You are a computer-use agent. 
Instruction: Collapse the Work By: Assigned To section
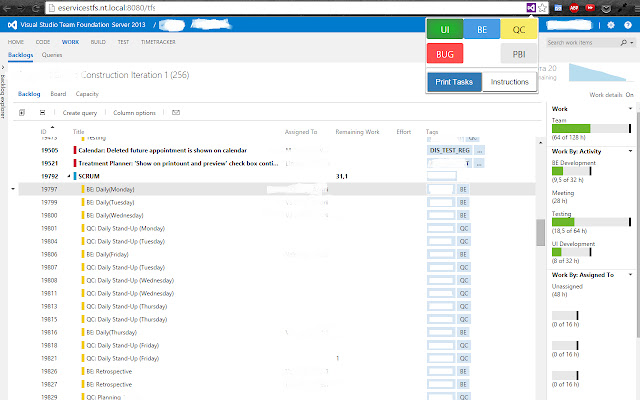point(630,275)
